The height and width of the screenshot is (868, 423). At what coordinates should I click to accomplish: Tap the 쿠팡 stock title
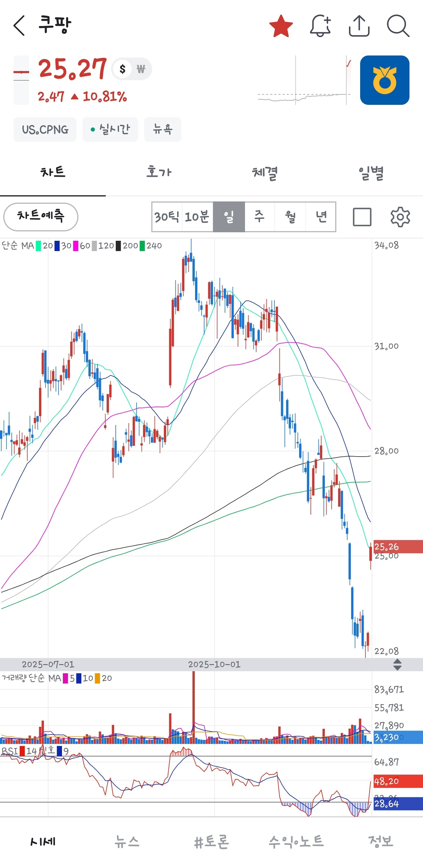pyautogui.click(x=55, y=25)
